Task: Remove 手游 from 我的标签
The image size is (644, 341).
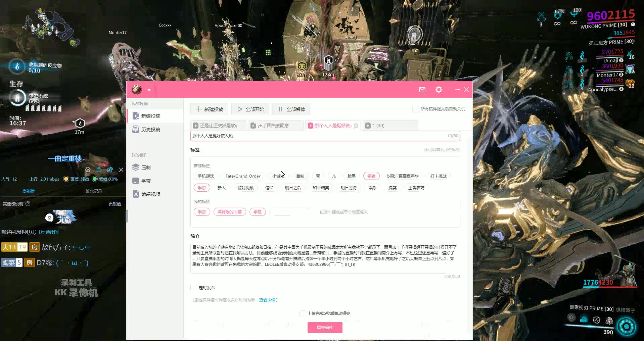Action: click(202, 212)
